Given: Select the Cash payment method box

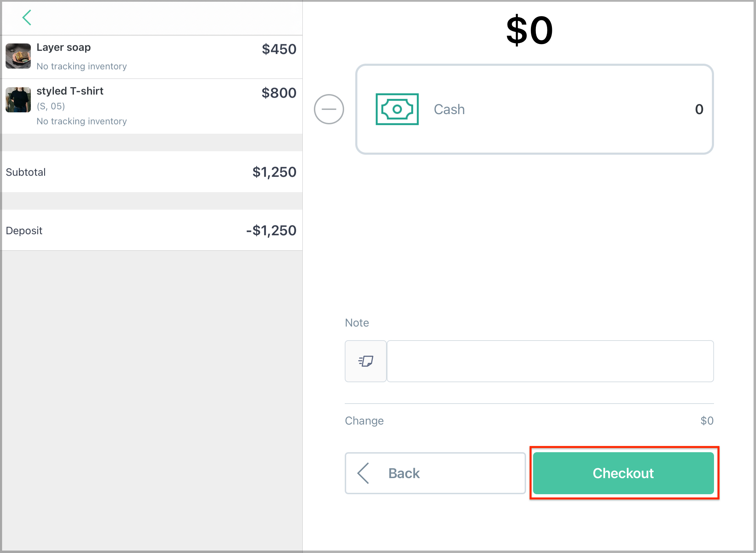Looking at the screenshot, I should 534,109.
